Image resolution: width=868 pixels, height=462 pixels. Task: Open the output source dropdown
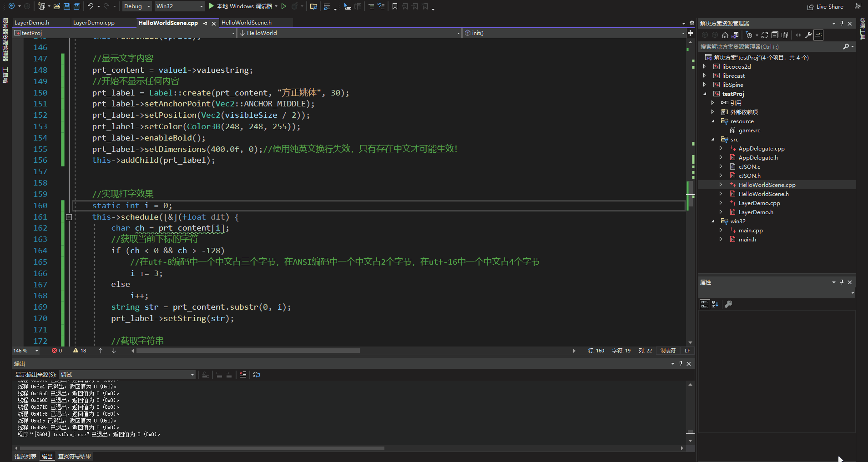[x=127, y=374]
